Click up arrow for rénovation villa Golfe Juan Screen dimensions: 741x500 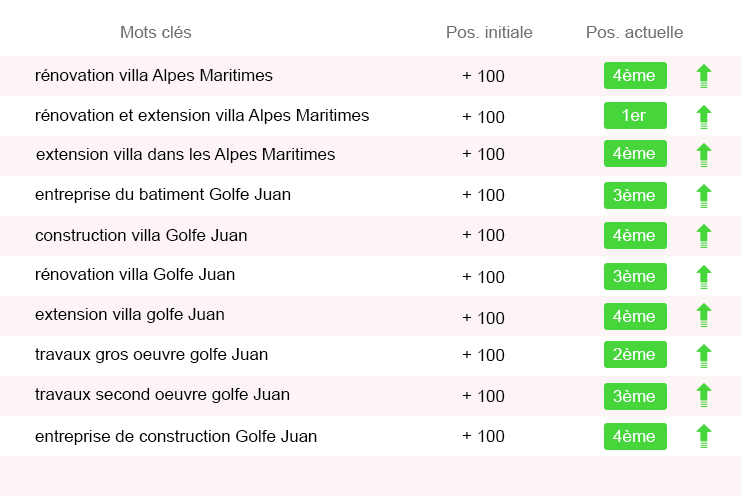click(704, 277)
